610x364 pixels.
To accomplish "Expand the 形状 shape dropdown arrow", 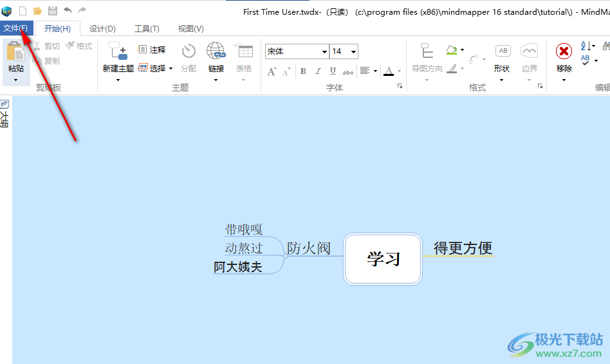I will click(501, 80).
